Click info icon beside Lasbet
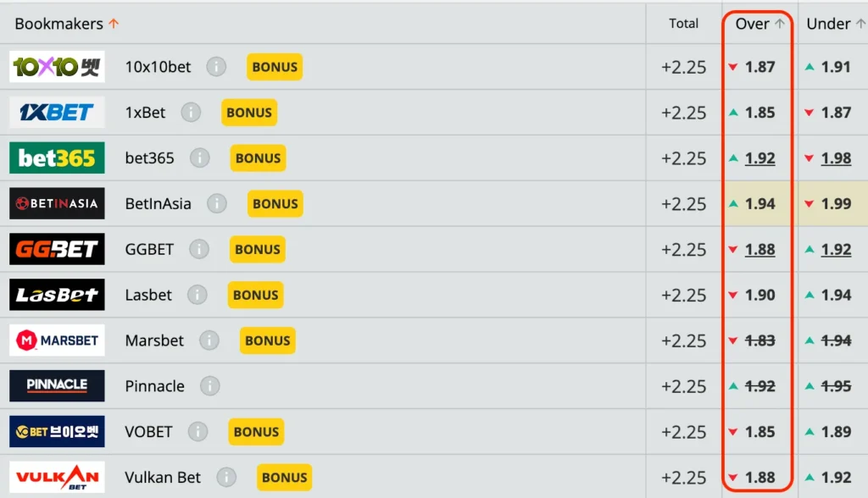 [x=197, y=295]
